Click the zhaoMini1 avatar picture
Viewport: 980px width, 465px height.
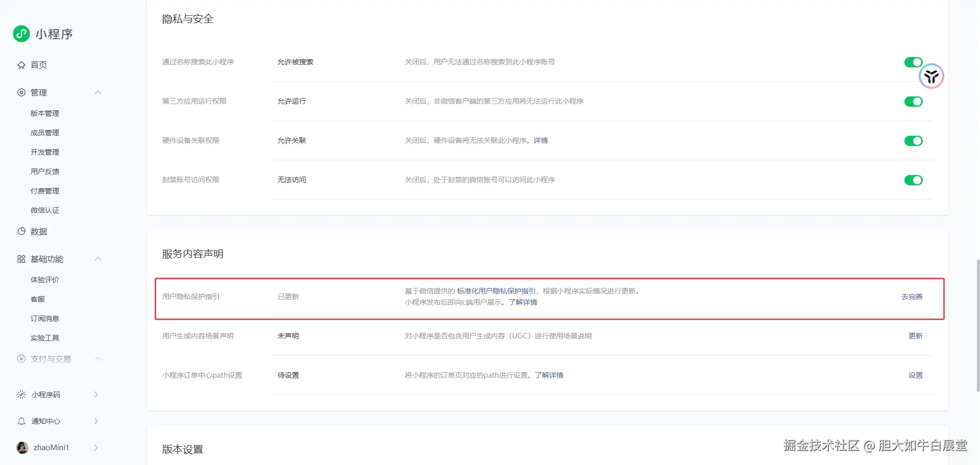22,448
